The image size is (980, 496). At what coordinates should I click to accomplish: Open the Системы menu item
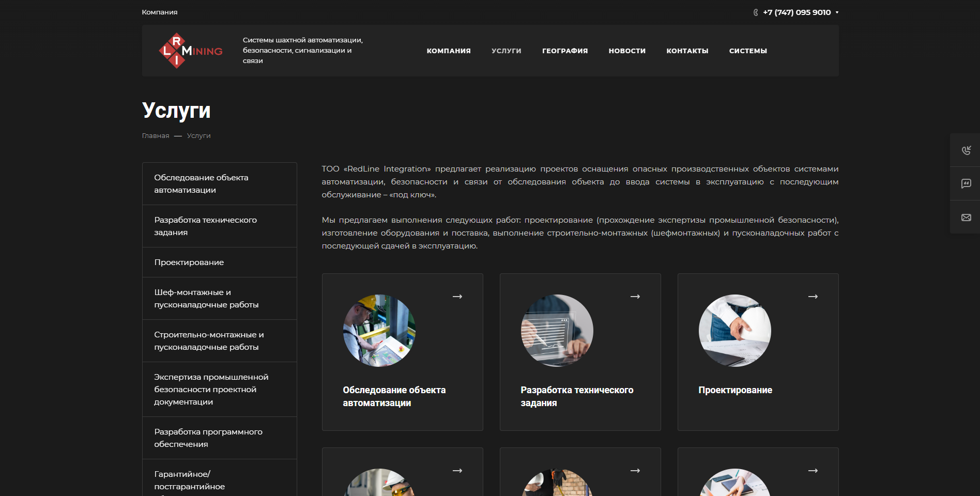(x=748, y=51)
